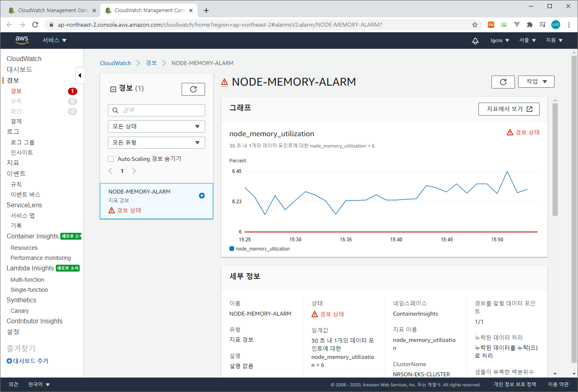
Task: Click 대시보드 추가 link
Action: click(x=31, y=361)
